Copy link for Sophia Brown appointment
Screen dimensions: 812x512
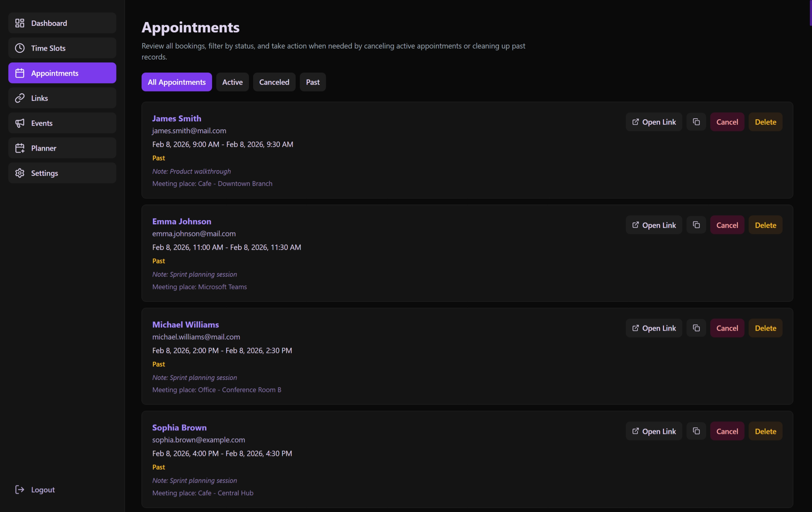pos(696,431)
